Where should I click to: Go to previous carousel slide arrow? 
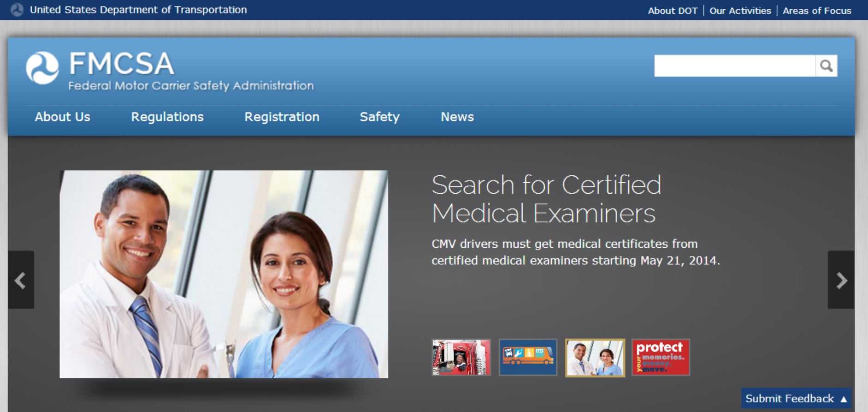click(21, 280)
